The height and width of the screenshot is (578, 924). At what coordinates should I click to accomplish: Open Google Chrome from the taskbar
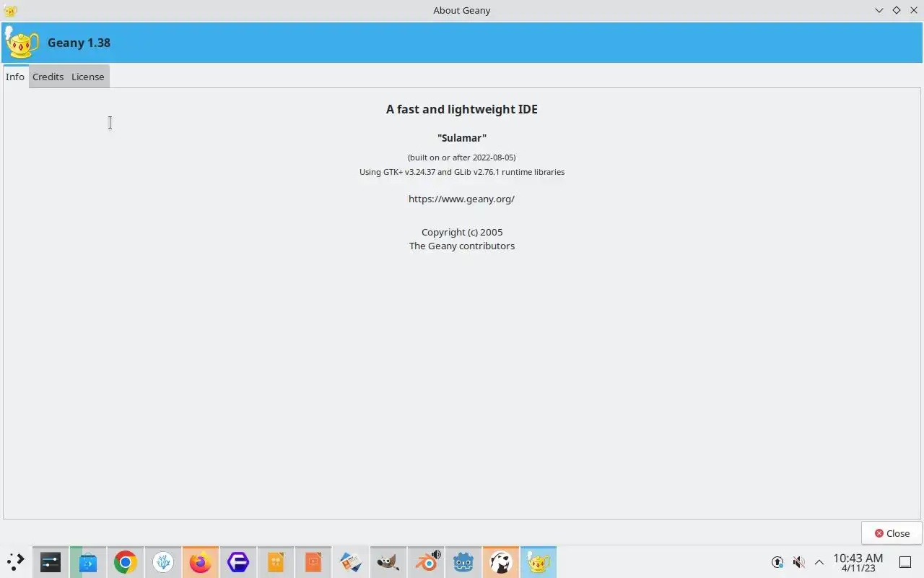point(126,562)
